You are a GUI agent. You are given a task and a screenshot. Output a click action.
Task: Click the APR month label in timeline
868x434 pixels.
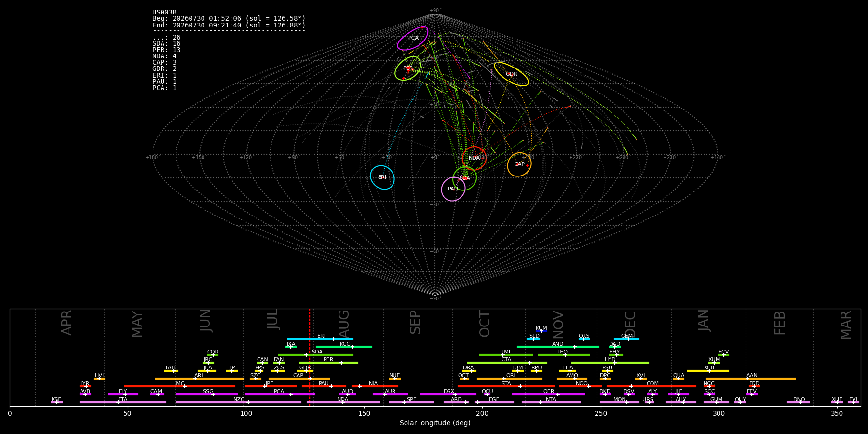pos(67,323)
